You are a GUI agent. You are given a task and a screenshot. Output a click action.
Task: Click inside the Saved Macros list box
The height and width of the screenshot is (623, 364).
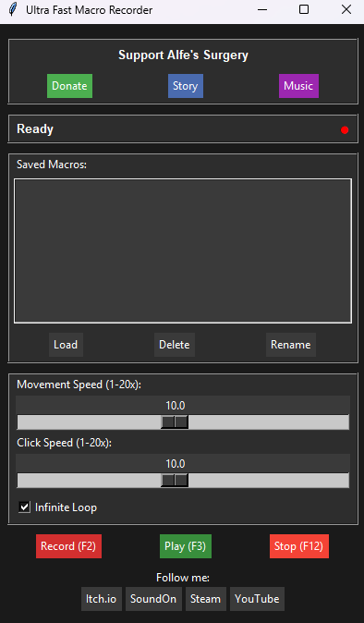[183, 250]
